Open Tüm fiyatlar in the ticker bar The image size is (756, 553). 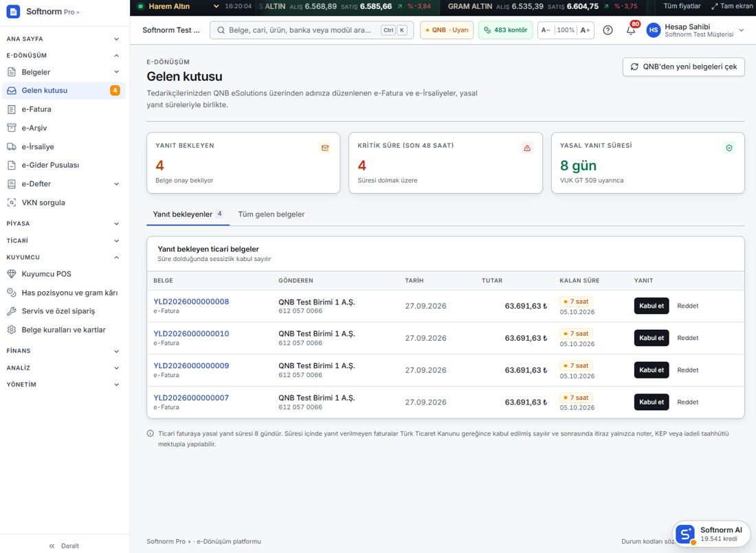click(x=682, y=6)
